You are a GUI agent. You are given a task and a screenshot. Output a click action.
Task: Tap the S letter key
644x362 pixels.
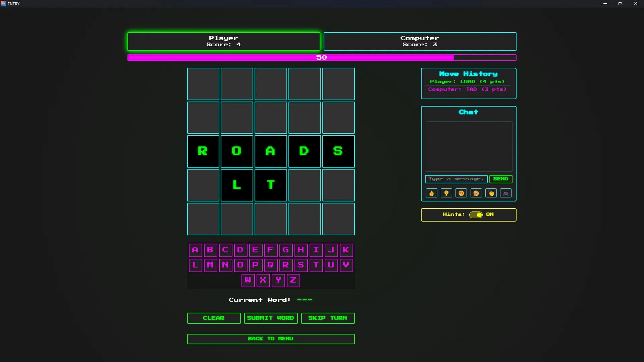[301, 265]
